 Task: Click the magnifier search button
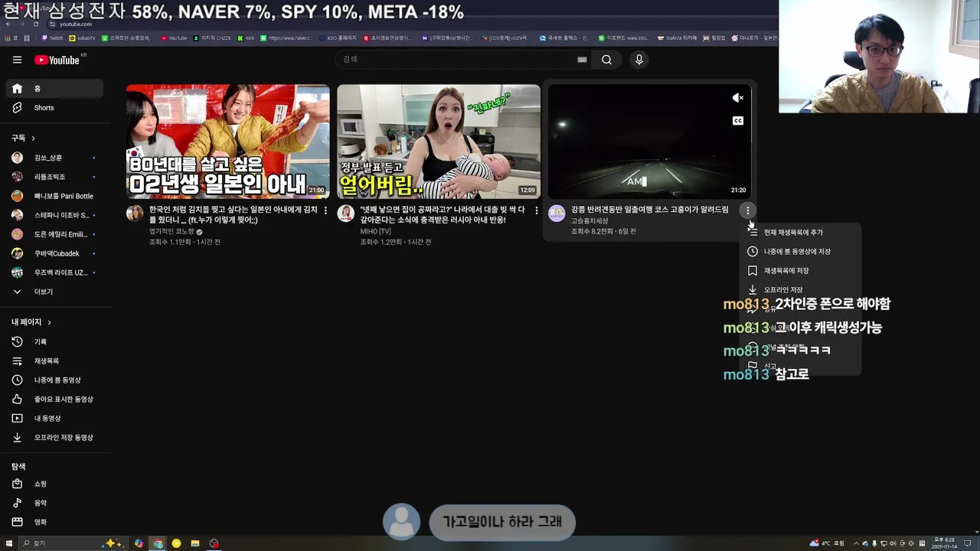[606, 60]
